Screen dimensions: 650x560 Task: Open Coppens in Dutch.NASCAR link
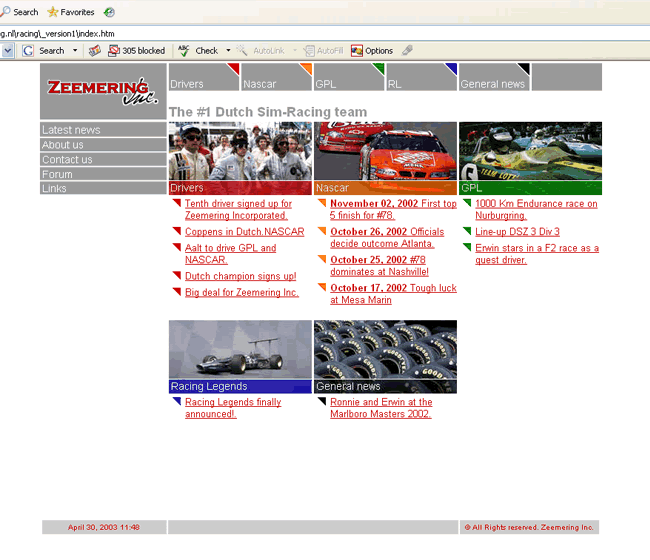[x=245, y=231]
